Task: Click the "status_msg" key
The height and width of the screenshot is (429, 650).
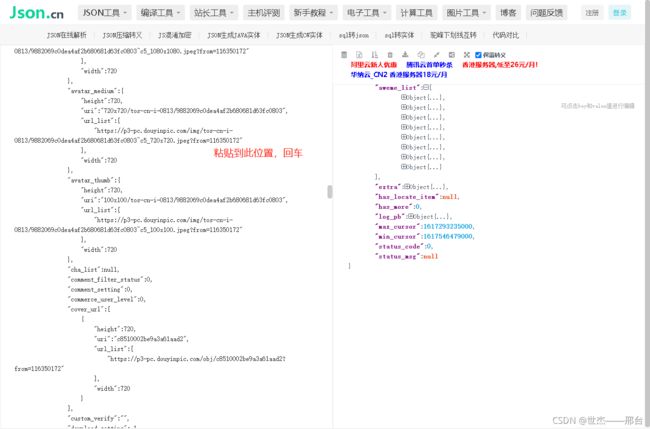Action: (397, 256)
